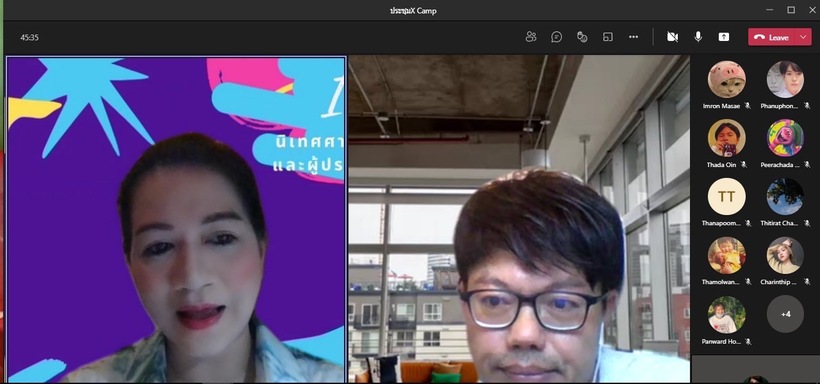Open the breakout rooms icon
Screen dimensions: 820x384
608,37
